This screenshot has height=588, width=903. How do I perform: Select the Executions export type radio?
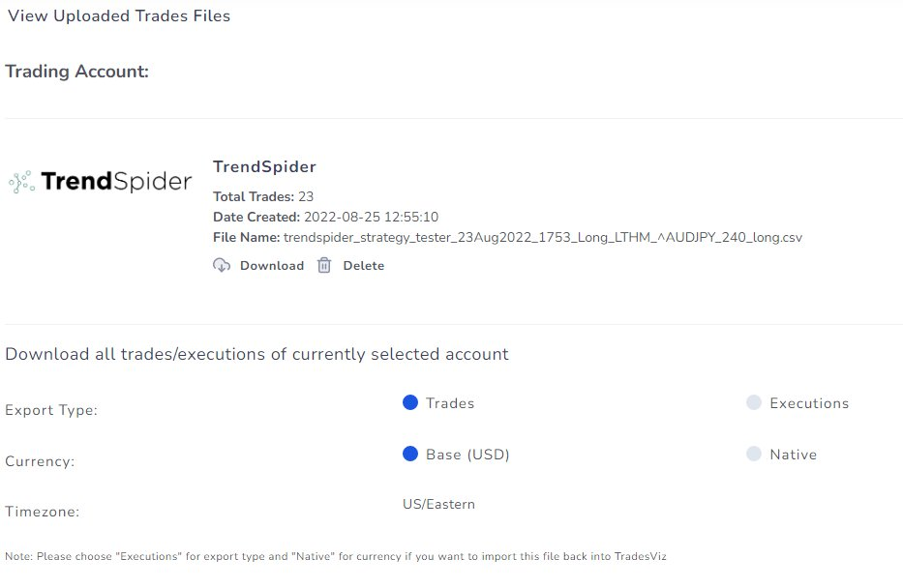click(754, 402)
